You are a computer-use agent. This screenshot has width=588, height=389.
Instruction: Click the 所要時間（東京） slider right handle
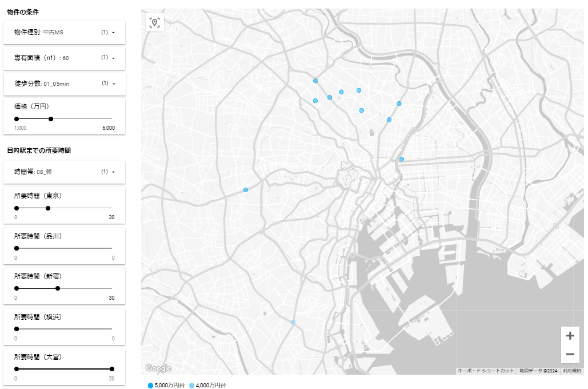tap(48, 208)
